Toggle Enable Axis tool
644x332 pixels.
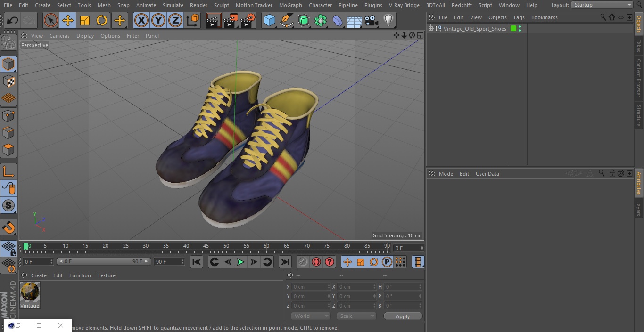coord(8,171)
